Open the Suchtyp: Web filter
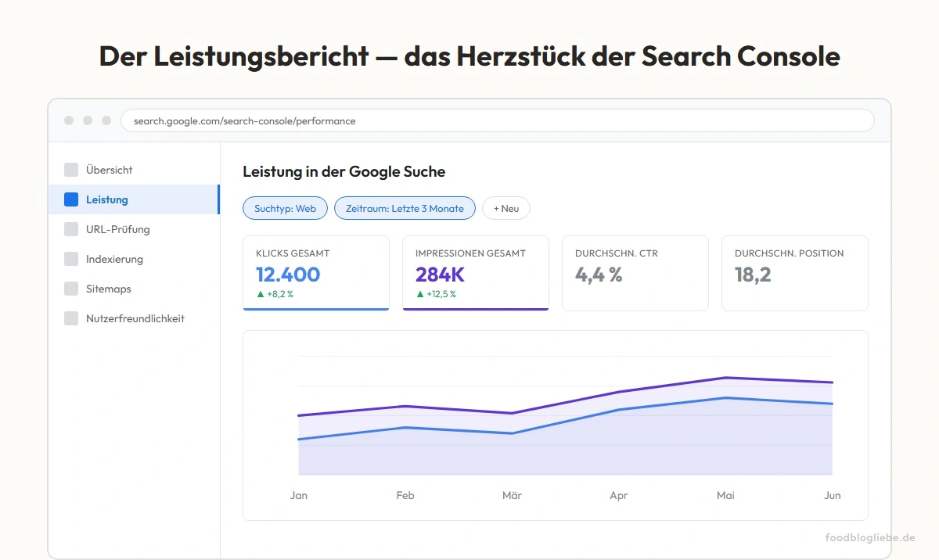This screenshot has width=939, height=560. 285,208
